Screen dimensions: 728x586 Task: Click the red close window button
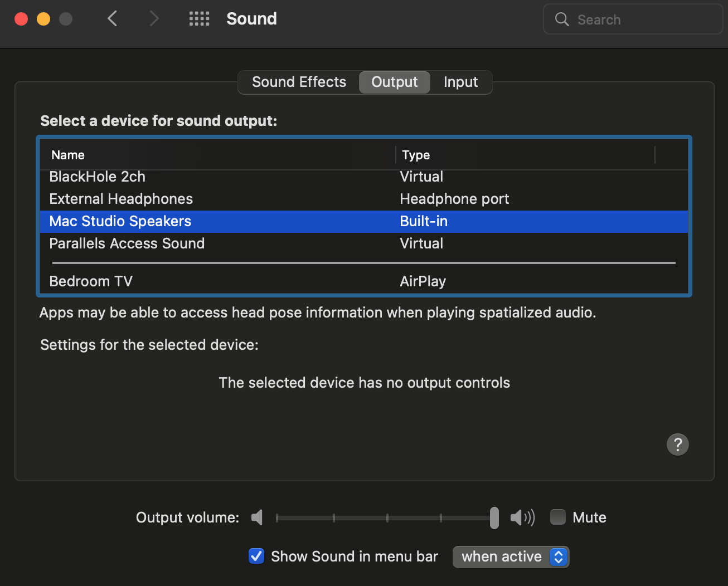[x=21, y=19]
